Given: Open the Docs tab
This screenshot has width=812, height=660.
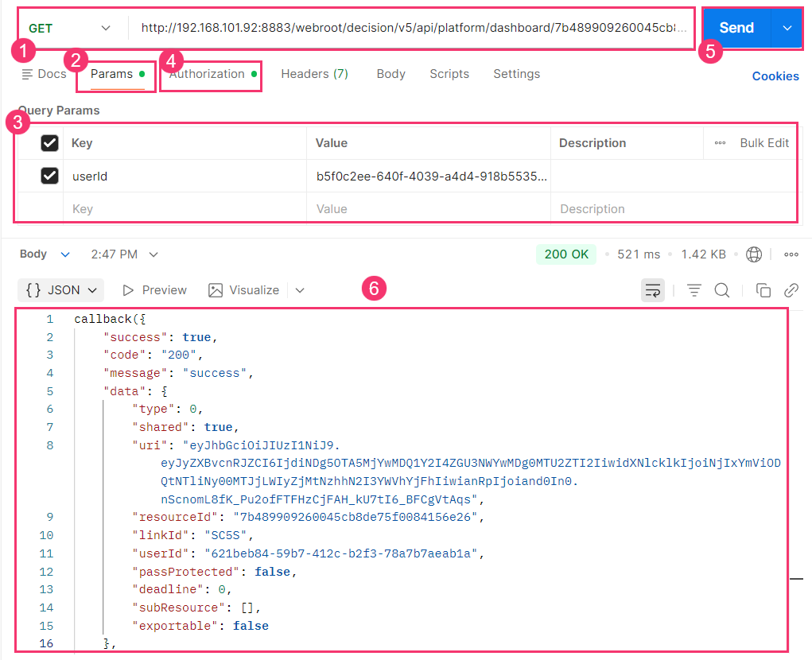Looking at the screenshot, I should pyautogui.click(x=45, y=74).
